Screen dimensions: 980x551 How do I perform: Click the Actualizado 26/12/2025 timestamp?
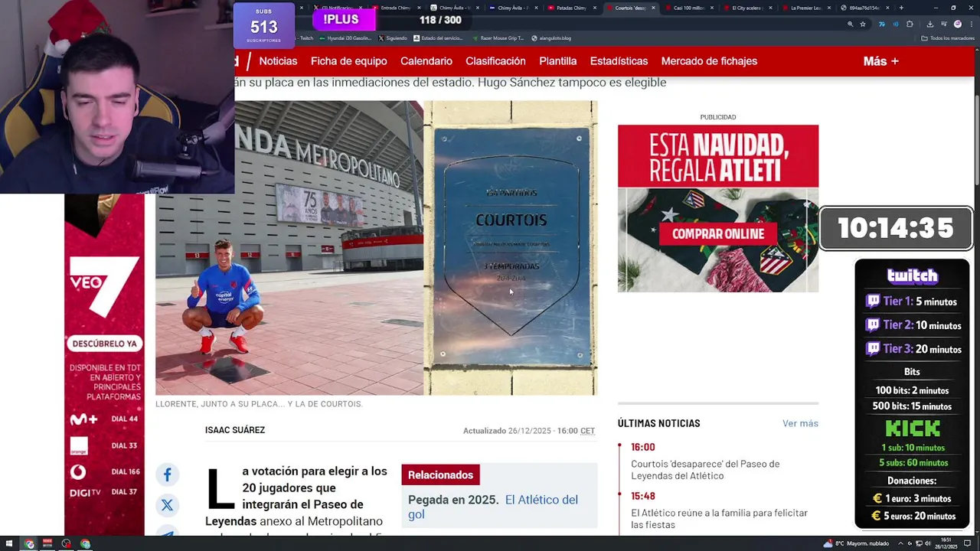tap(529, 431)
